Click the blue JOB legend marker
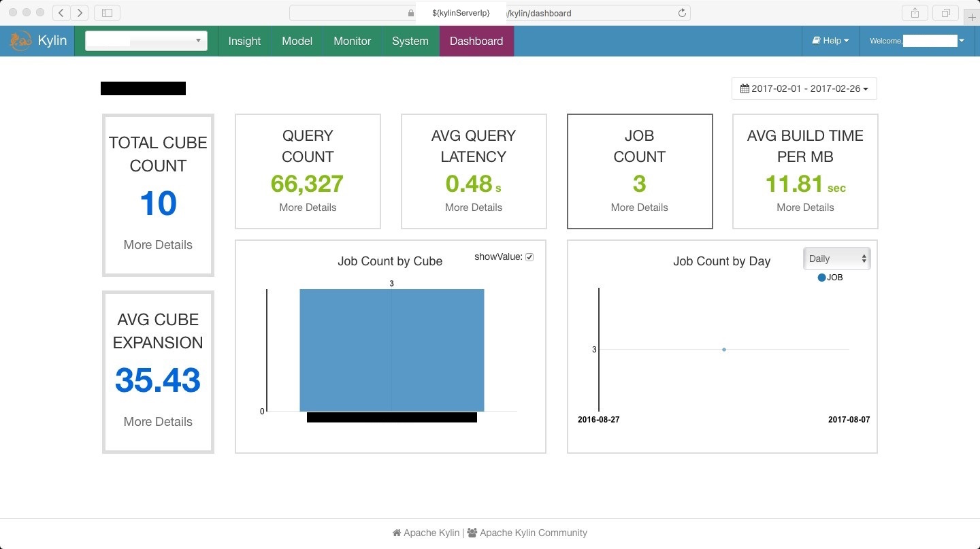This screenshot has width=980, height=549. pos(821,278)
